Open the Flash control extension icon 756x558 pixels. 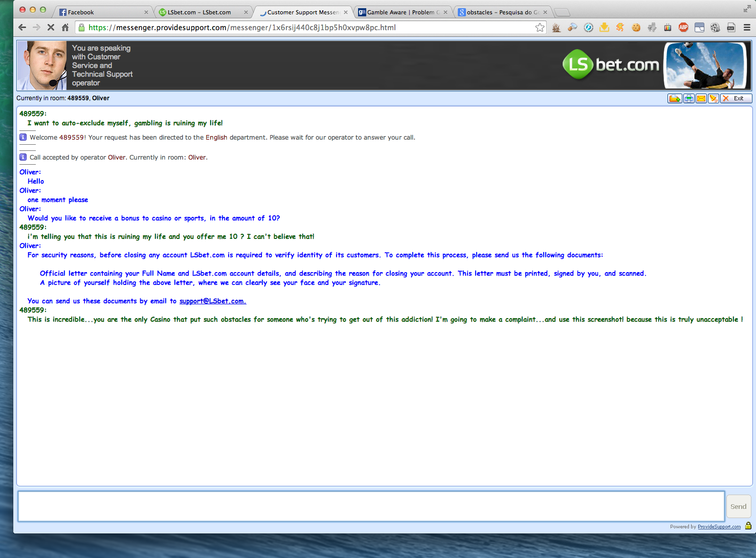point(589,28)
